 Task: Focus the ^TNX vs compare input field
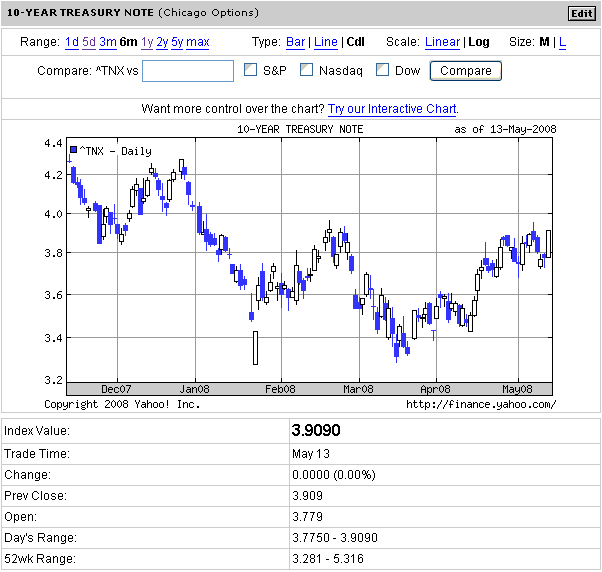[x=188, y=71]
